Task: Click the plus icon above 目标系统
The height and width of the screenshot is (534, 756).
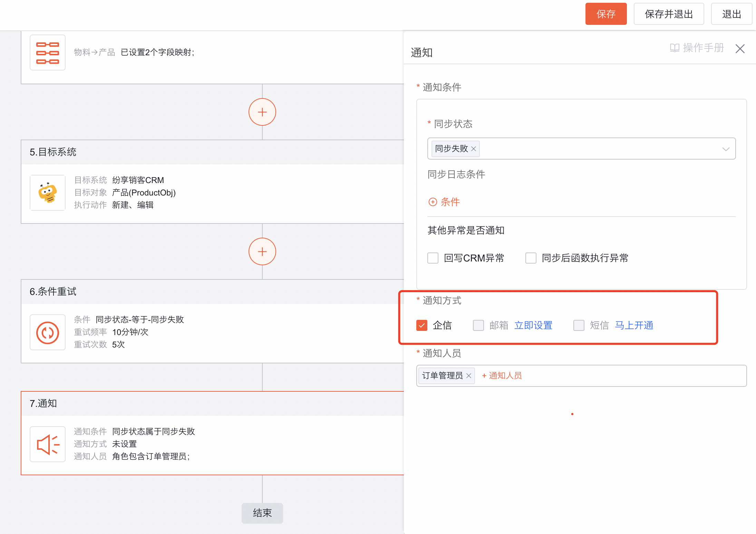Action: coord(262,112)
